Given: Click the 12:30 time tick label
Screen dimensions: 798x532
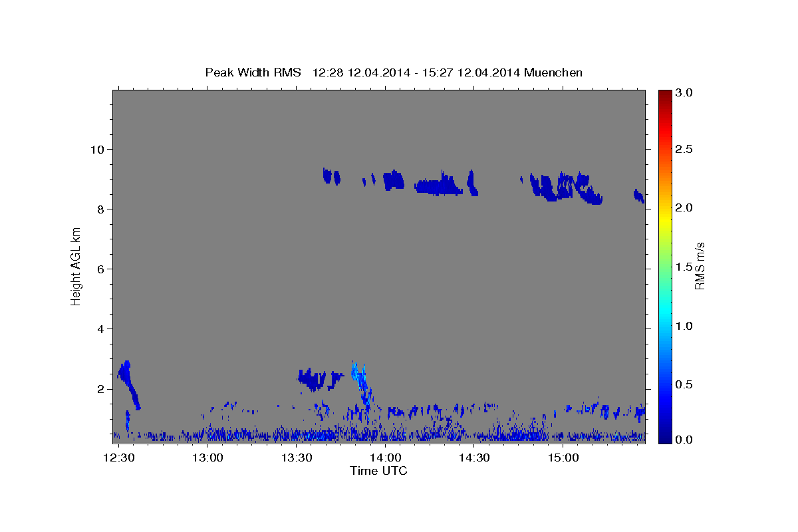Looking at the screenshot, I should pyautogui.click(x=120, y=458).
